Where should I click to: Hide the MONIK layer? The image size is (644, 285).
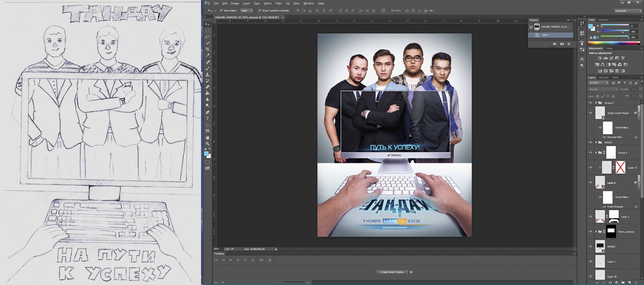pyautogui.click(x=591, y=246)
